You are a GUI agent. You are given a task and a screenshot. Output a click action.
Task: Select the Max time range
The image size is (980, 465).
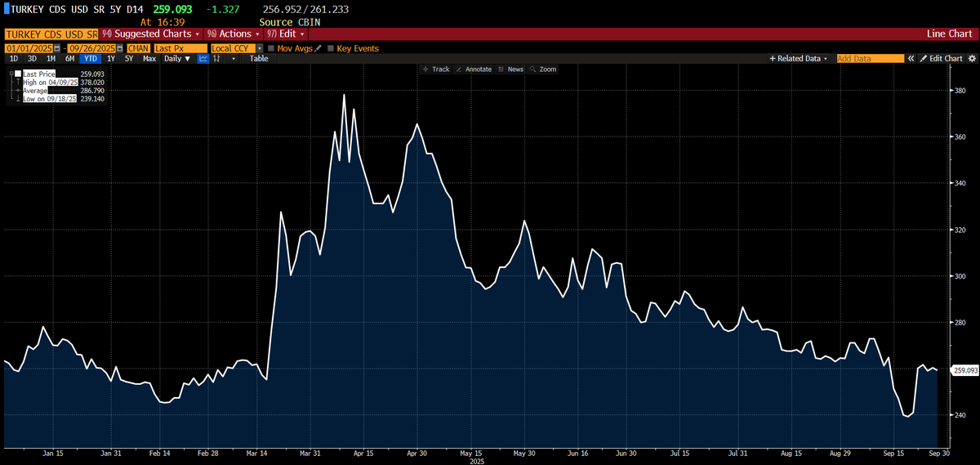(149, 59)
